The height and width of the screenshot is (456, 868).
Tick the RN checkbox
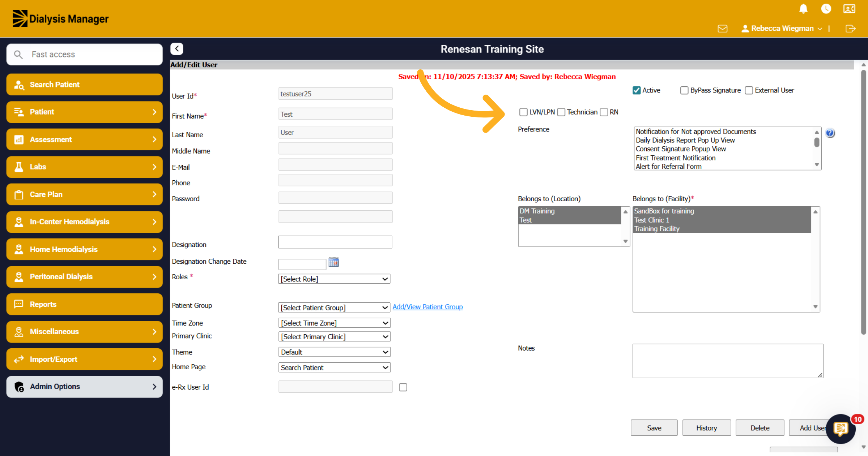coord(604,112)
